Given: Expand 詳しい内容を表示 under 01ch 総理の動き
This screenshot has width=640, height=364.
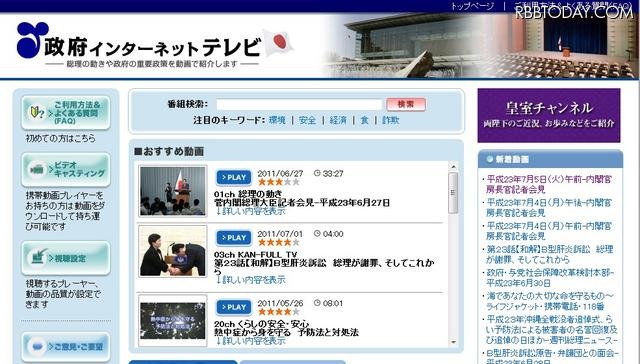Looking at the screenshot, I should [251, 211].
